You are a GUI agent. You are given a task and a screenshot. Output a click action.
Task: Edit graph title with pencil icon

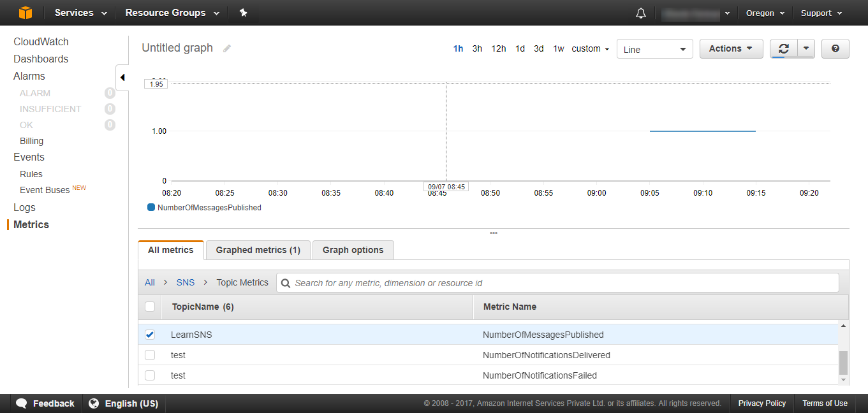click(226, 48)
